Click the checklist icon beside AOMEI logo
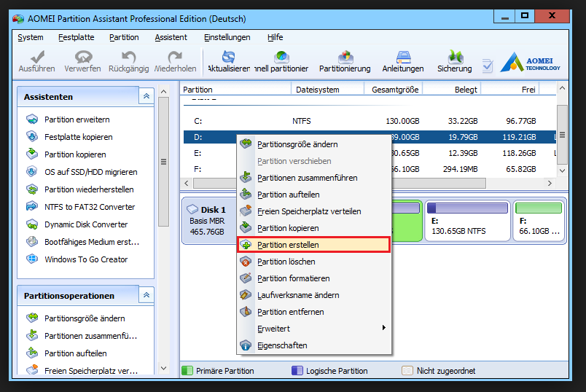Screen dimensions: 586x392 488,66
